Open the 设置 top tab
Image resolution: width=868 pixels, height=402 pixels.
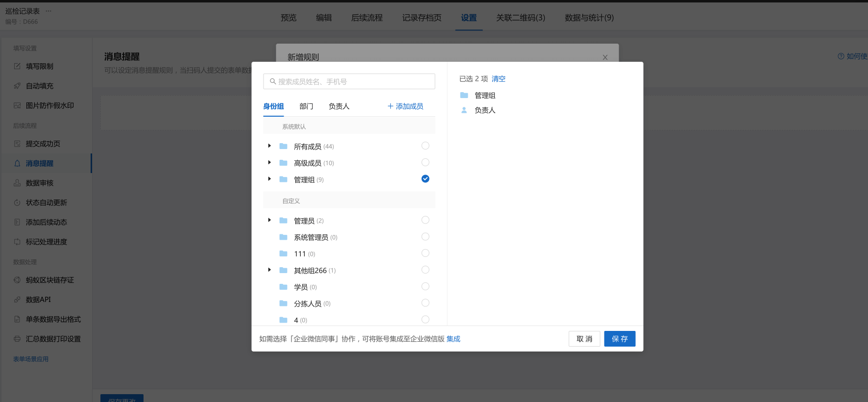(469, 18)
